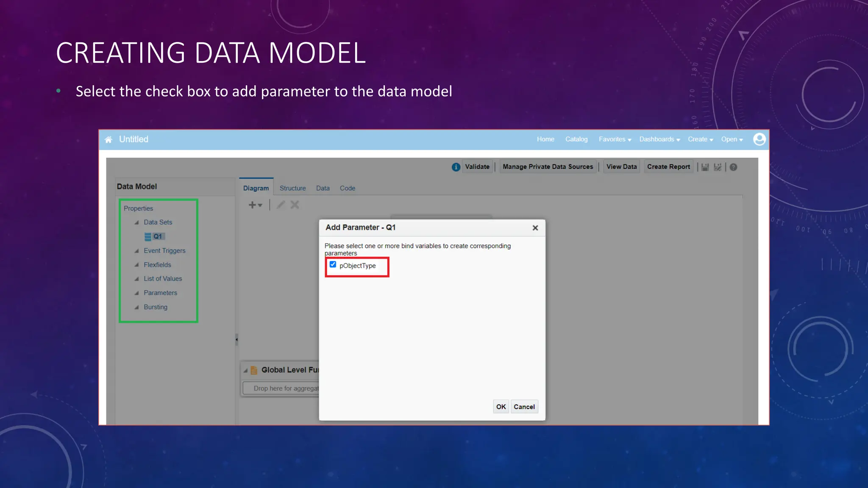Click the Global Level Functions document icon
This screenshot has height=488, width=868.
tap(254, 370)
